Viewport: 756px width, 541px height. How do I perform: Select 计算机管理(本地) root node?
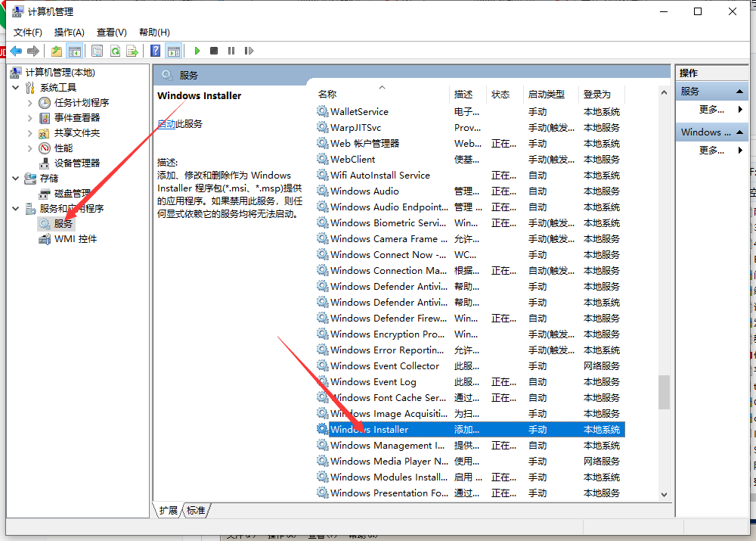coord(60,73)
